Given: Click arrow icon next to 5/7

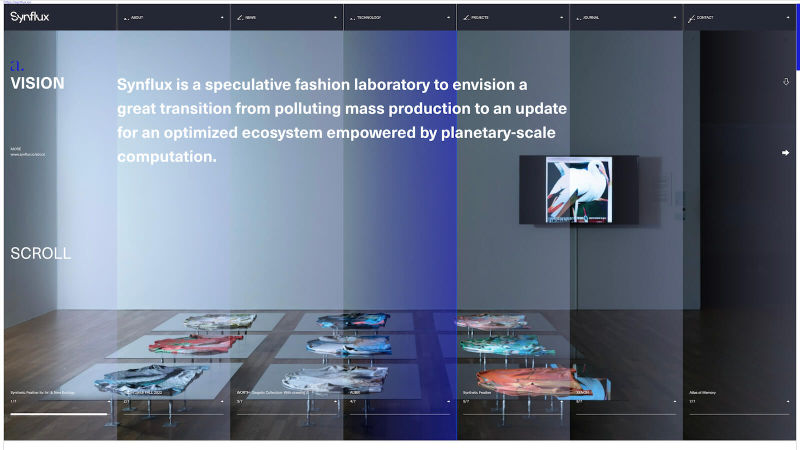Looking at the screenshot, I should (562, 402).
